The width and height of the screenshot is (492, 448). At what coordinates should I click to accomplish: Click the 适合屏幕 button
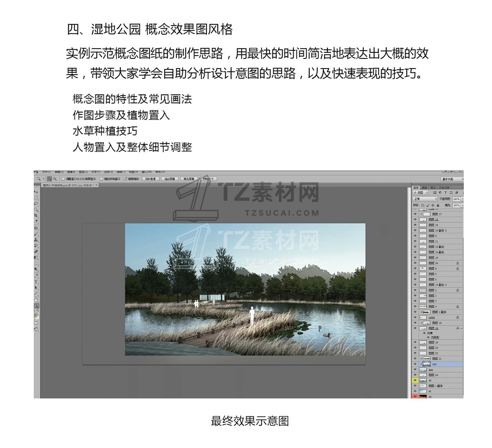[x=169, y=179]
